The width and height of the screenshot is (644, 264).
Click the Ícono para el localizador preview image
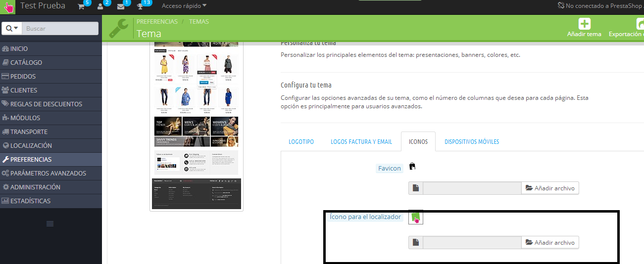pyautogui.click(x=416, y=217)
